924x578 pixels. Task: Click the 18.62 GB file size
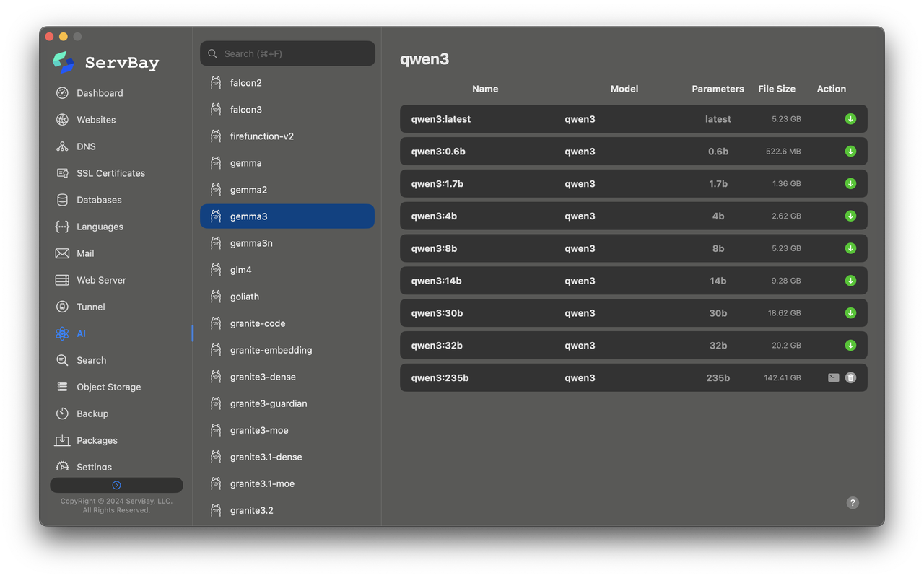pyautogui.click(x=785, y=313)
